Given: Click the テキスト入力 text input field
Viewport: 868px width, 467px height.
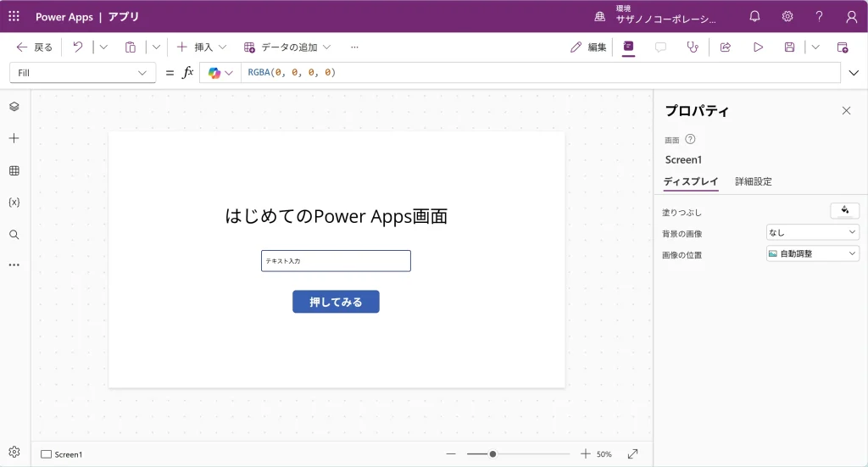Looking at the screenshot, I should pos(336,261).
